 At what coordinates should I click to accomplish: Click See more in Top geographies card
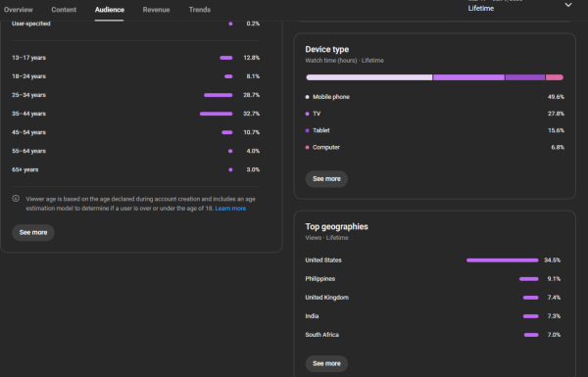(326, 363)
